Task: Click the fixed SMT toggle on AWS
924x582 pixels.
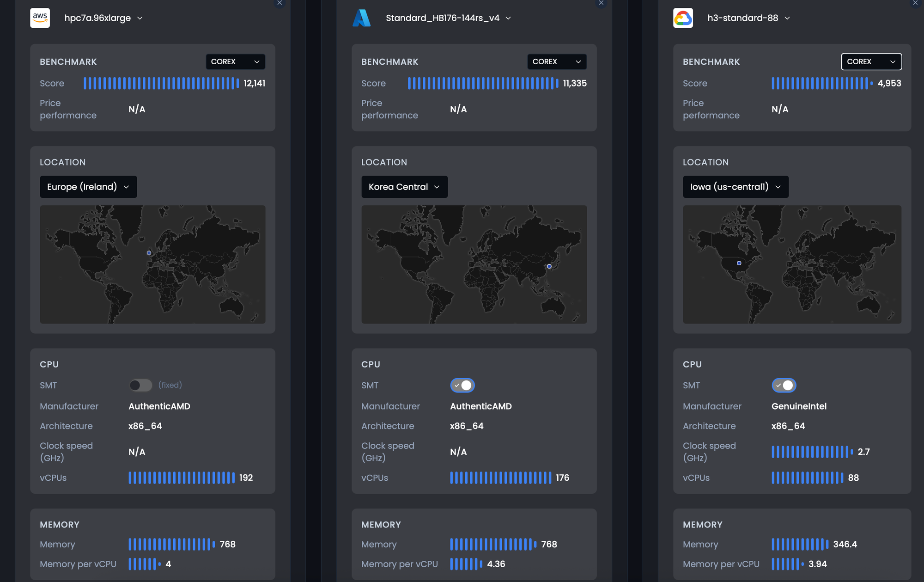Action: [x=140, y=385]
